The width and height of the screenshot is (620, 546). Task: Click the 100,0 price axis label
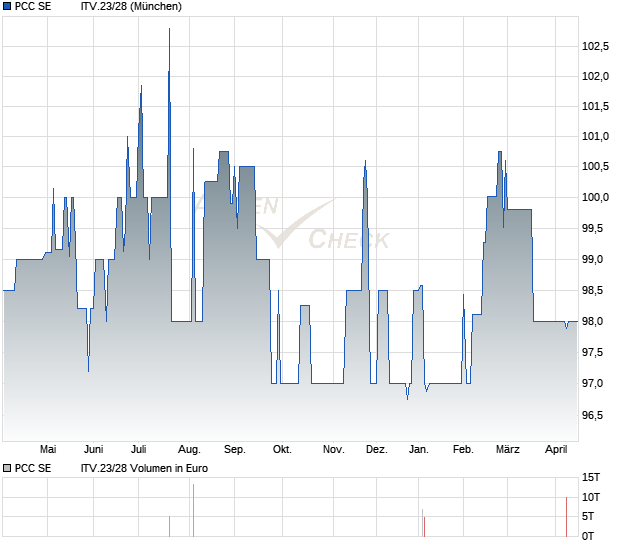tap(596, 197)
